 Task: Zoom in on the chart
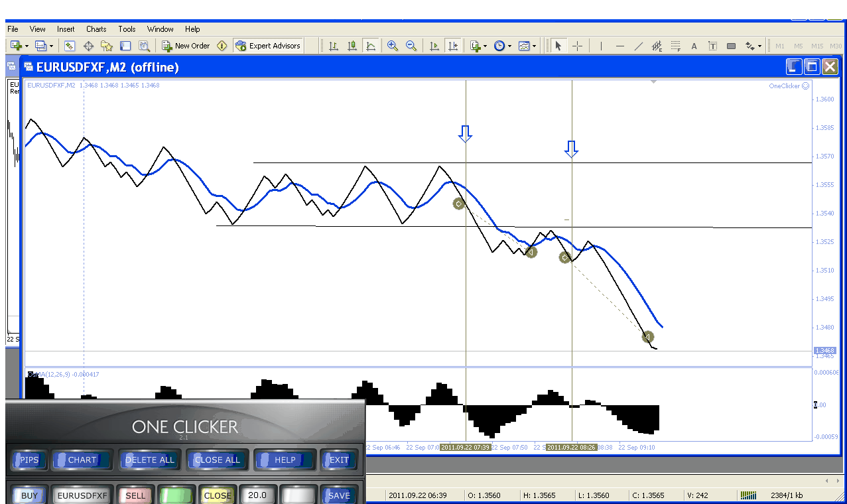pos(393,46)
